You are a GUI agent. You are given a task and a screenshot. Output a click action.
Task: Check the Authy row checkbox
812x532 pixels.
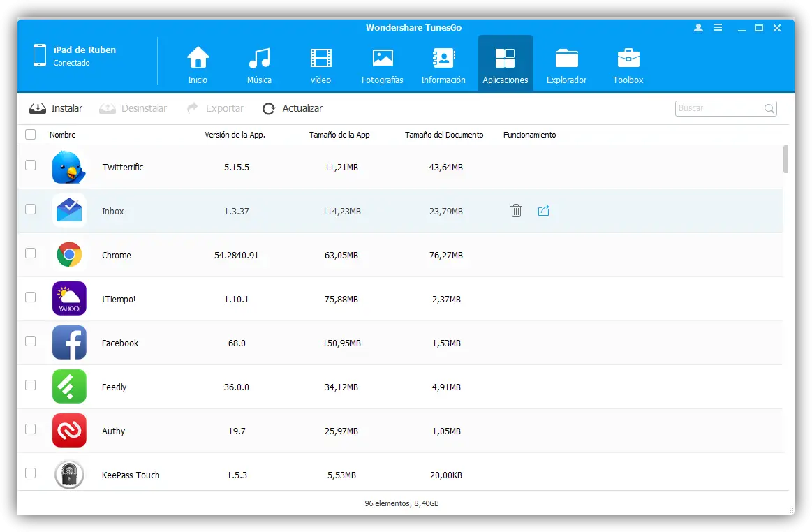[x=31, y=429]
